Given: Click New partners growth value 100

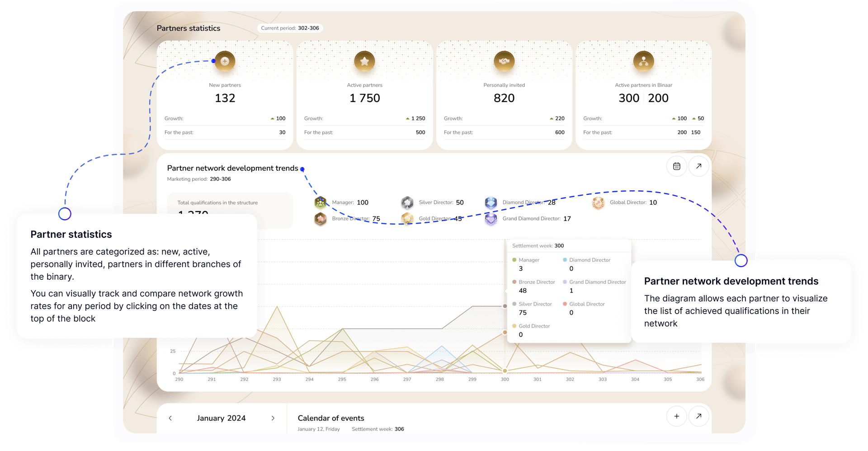Looking at the screenshot, I should point(281,118).
